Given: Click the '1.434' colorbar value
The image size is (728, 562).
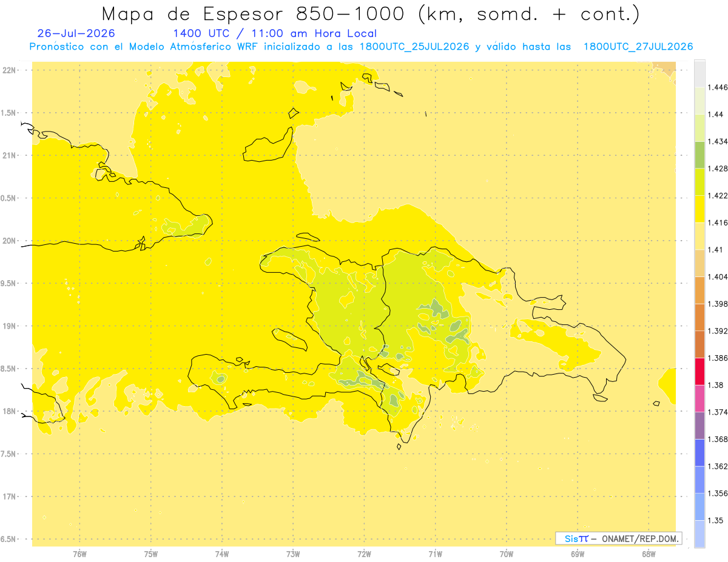Looking at the screenshot, I should (x=716, y=141).
